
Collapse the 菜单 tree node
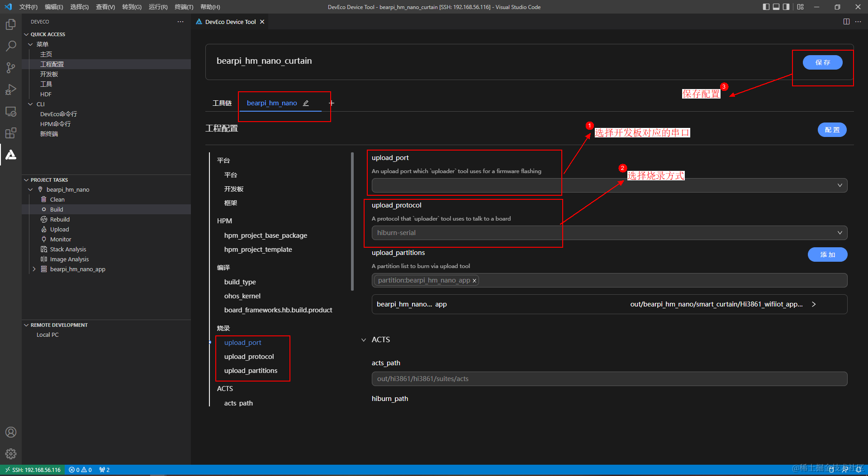click(30, 44)
